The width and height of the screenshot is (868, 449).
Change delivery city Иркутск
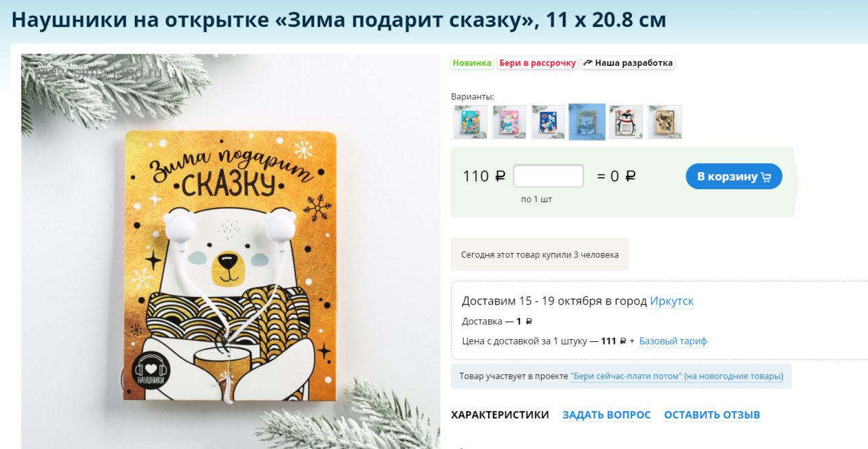pyautogui.click(x=671, y=301)
